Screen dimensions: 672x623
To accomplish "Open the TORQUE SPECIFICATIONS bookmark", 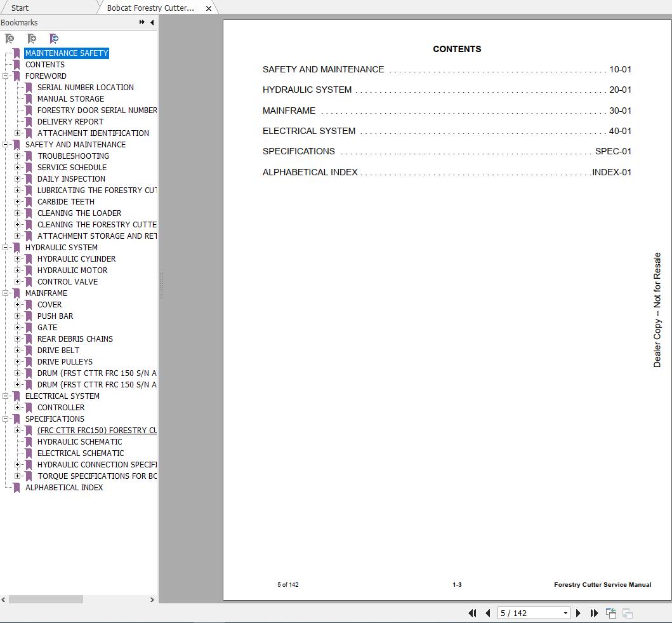I will (97, 476).
